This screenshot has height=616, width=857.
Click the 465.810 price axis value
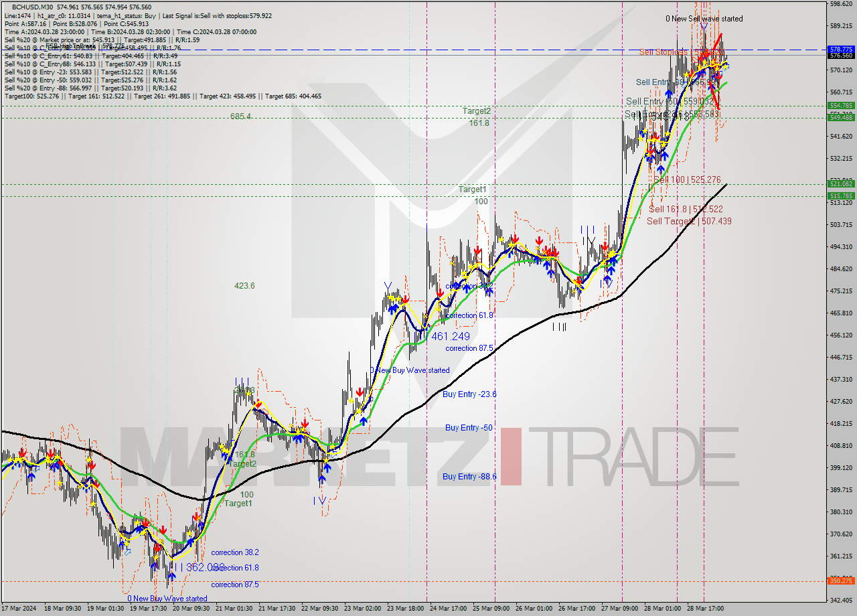coord(842,313)
